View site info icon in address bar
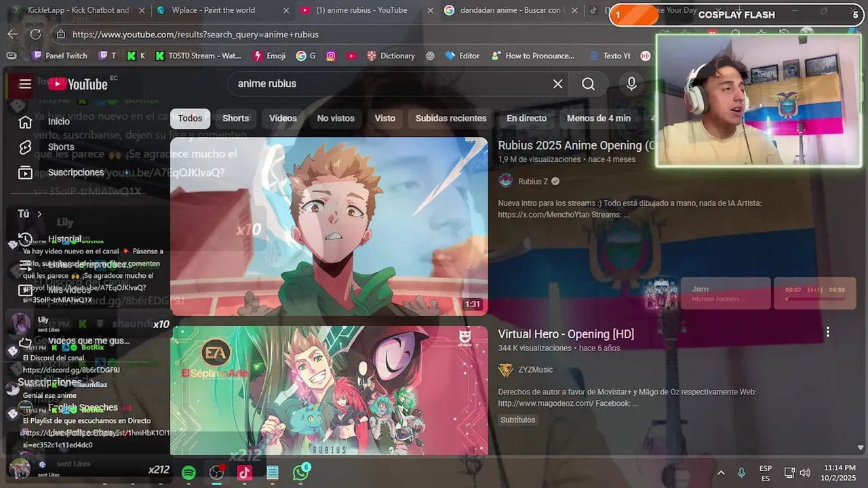This screenshot has height=488, width=868. pyautogui.click(x=60, y=34)
